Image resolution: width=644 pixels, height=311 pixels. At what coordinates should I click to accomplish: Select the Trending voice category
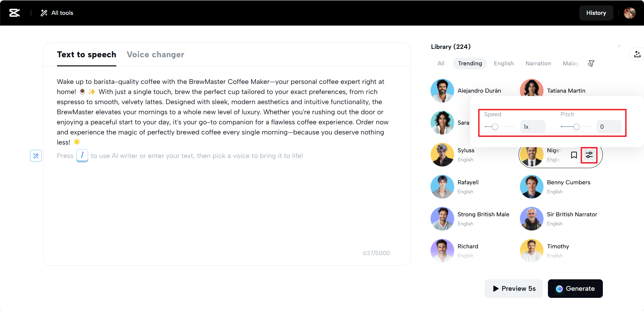coord(470,63)
